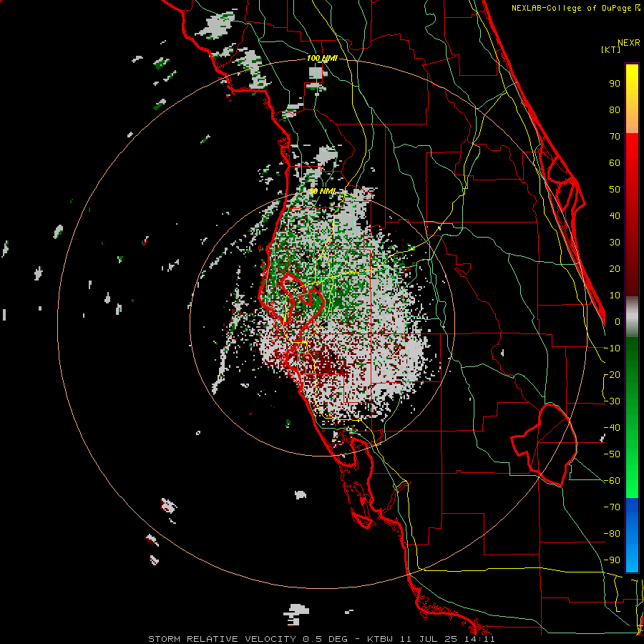Click the positive 90 knots scale label
This screenshot has height=644, width=644.
(615, 84)
